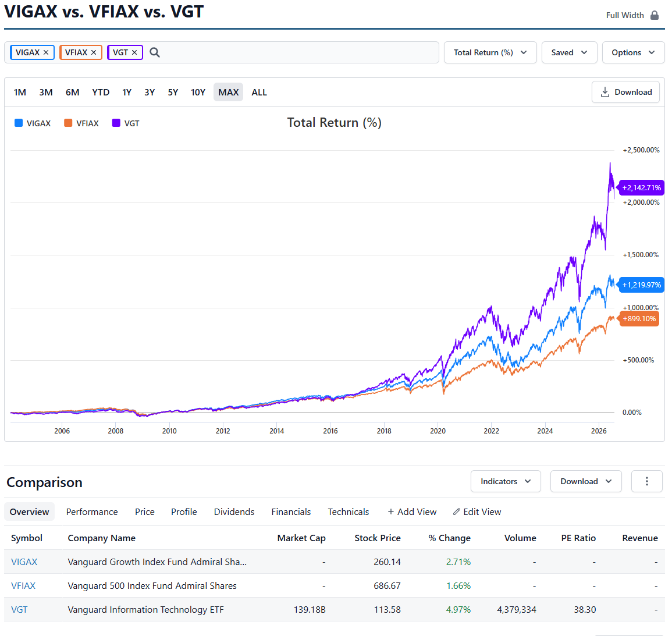This screenshot has height=636, width=672.
Task: Click the plus icon for Add View
Action: pos(390,511)
